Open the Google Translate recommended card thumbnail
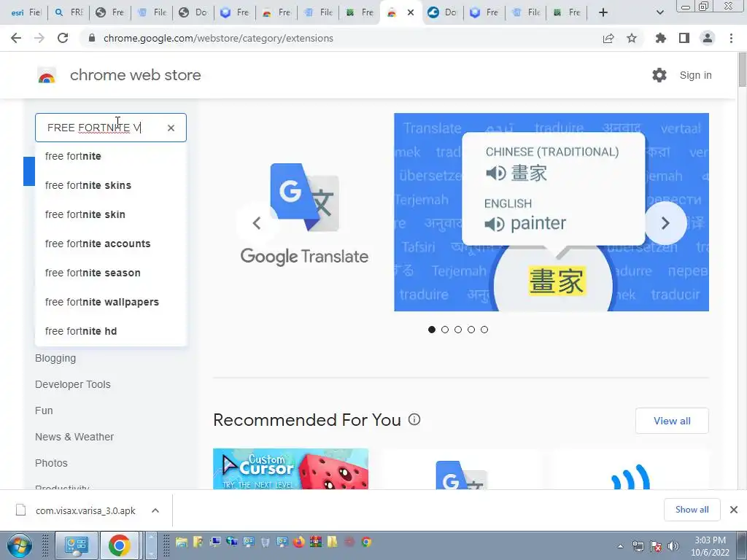 [x=461, y=470]
